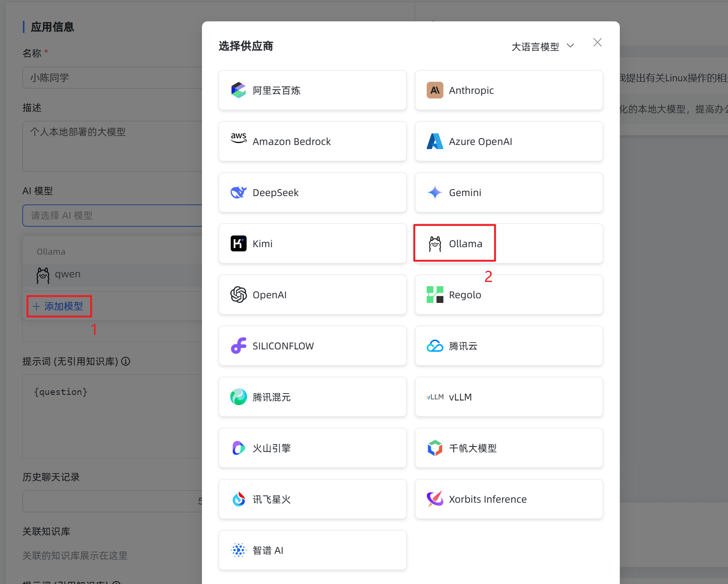The height and width of the screenshot is (584, 728).
Task: Click the Ollama llama icon in provider list
Action: tap(435, 243)
